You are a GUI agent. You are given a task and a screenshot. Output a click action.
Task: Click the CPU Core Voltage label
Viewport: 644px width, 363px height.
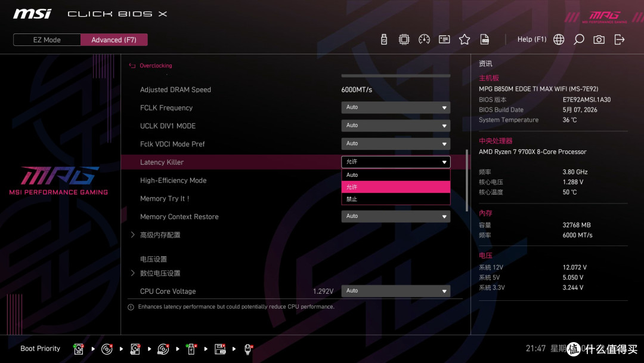click(x=168, y=291)
